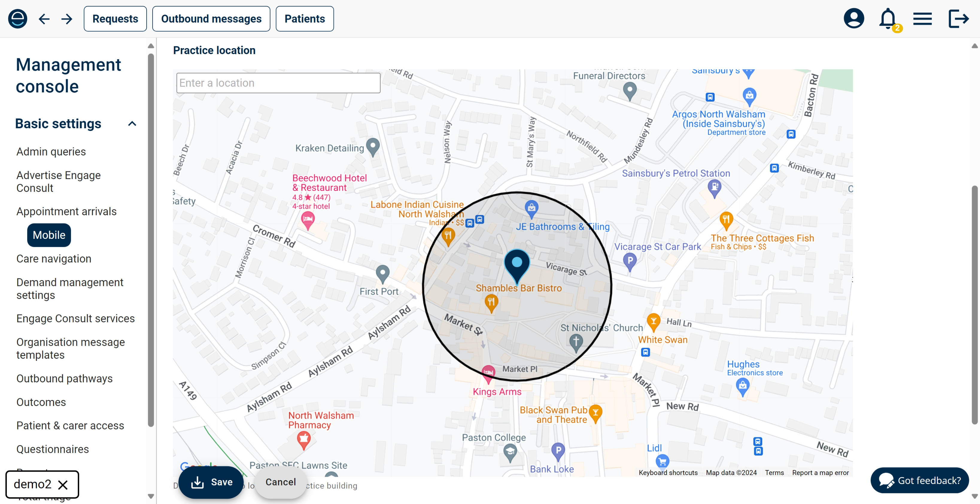This screenshot has width=980, height=504.
Task: Click the Cancel button
Action: (x=280, y=482)
